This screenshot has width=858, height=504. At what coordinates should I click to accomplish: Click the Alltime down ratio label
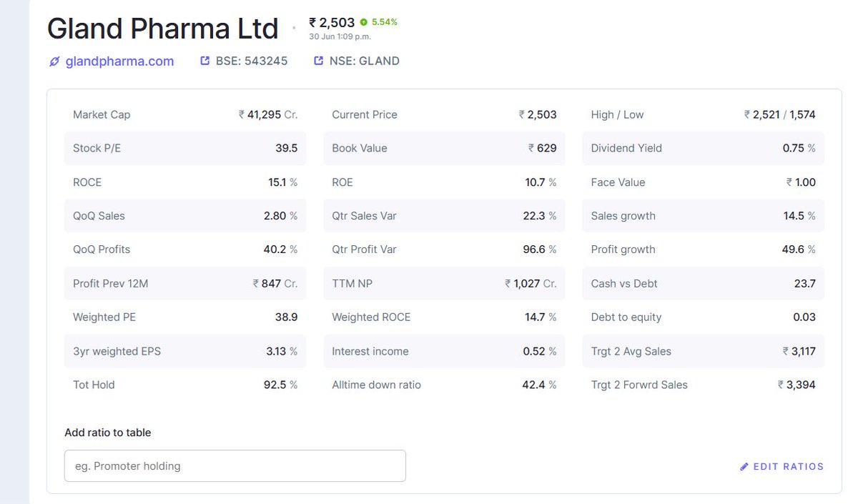[376, 385]
